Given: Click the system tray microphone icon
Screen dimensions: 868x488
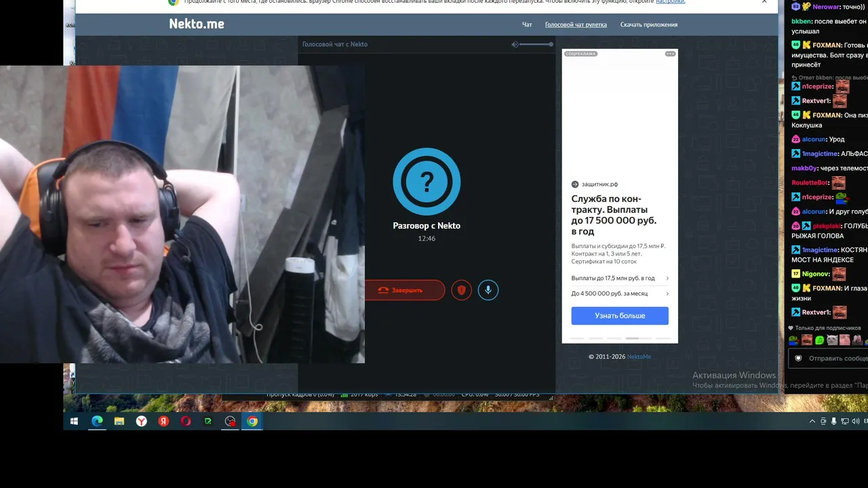Looking at the screenshot, I should [x=833, y=421].
